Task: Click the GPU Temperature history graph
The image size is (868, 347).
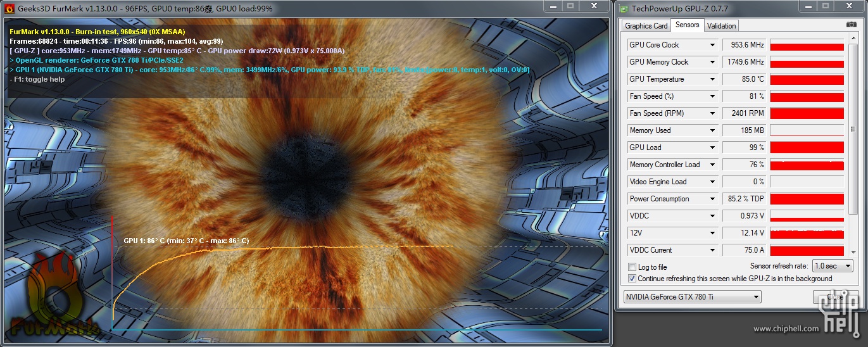Action: [x=807, y=79]
